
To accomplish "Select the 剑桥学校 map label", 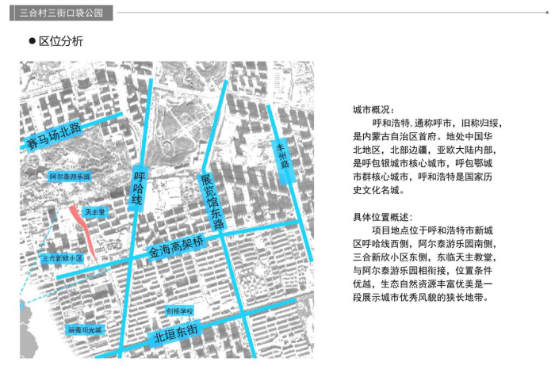I will (x=179, y=310).
